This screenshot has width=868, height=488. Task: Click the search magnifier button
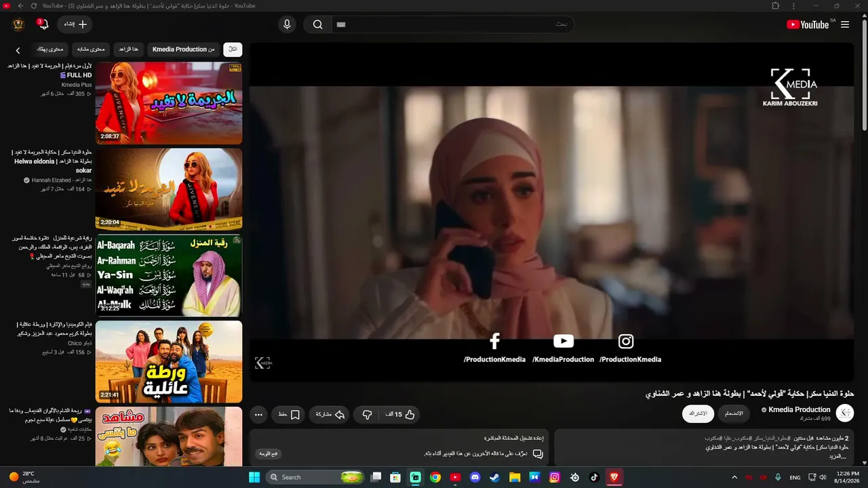[x=317, y=24]
